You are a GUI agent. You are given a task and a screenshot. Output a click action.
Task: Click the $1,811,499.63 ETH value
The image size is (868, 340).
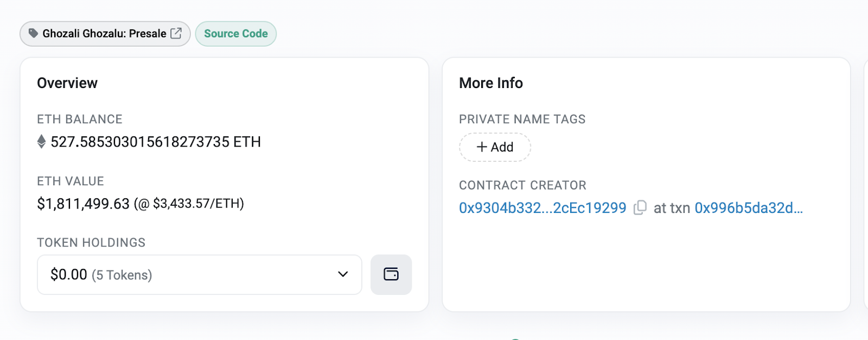pyautogui.click(x=83, y=204)
